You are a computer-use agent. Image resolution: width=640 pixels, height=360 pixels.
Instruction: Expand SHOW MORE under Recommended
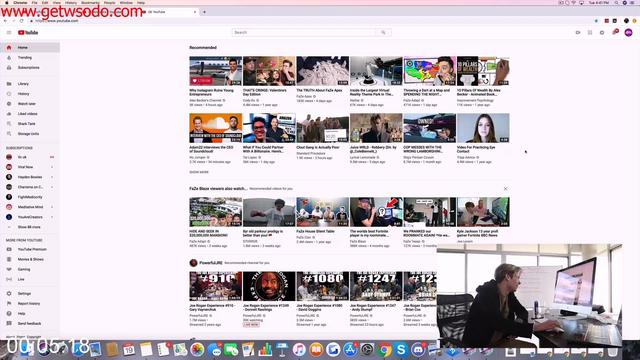(199, 172)
